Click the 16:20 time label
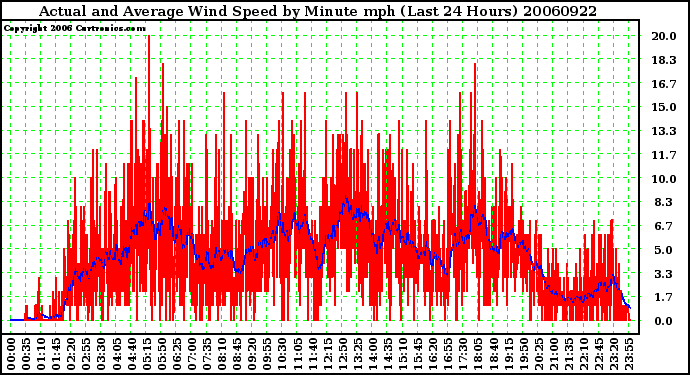This screenshot has width=690, height=375. [433, 354]
